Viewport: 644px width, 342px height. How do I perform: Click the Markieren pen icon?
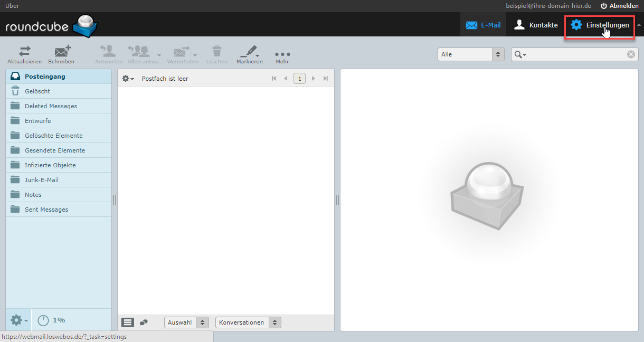(x=248, y=52)
